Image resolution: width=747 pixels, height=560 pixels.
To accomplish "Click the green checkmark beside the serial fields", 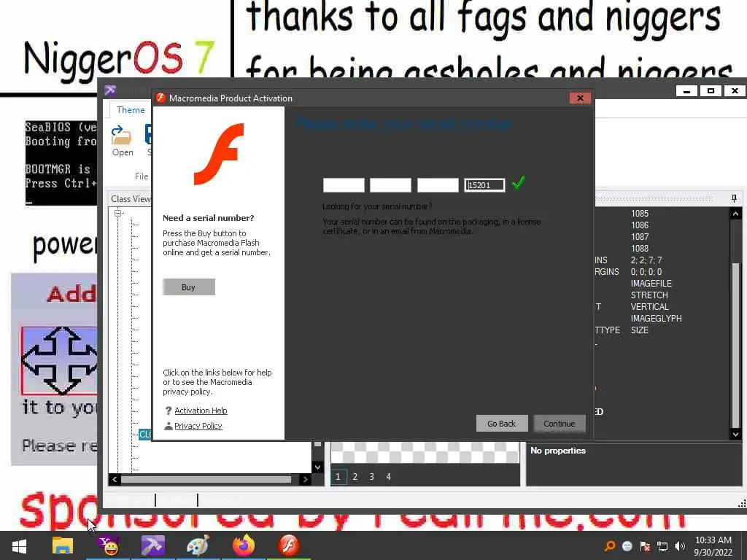I will coord(519,182).
